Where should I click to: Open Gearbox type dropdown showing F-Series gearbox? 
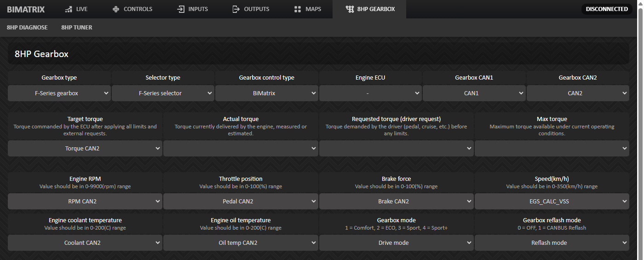point(59,93)
